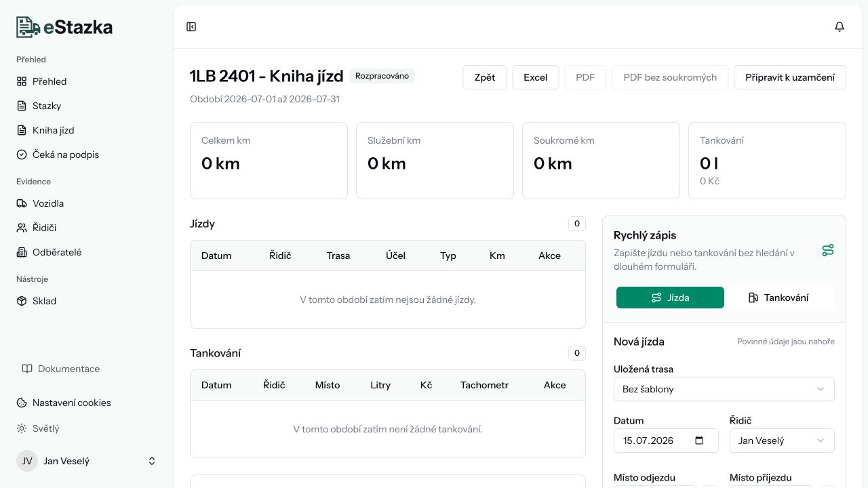Click the Jízdy section count badge

click(x=577, y=224)
